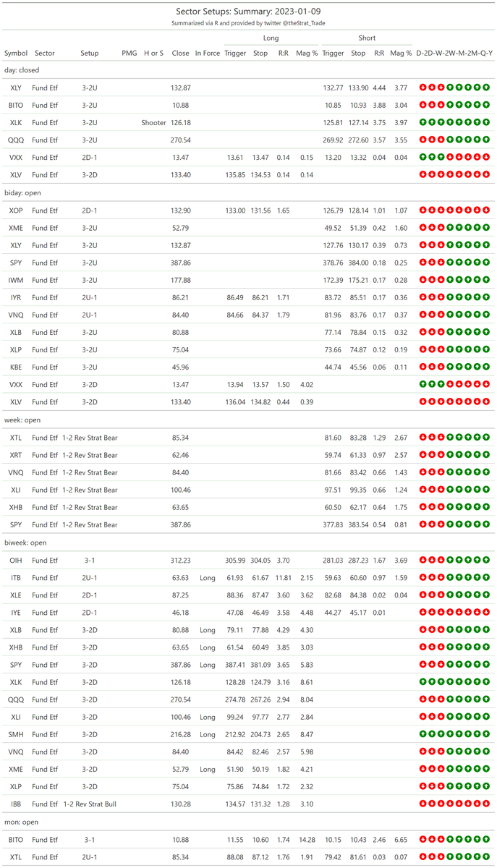Click the 'Shooter' cell in the XLK row
Image resolution: width=497 pixels, height=868 pixels.
pos(153,123)
